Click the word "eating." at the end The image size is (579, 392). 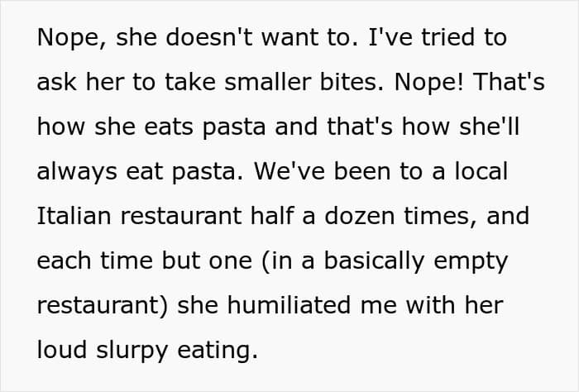click(218, 351)
